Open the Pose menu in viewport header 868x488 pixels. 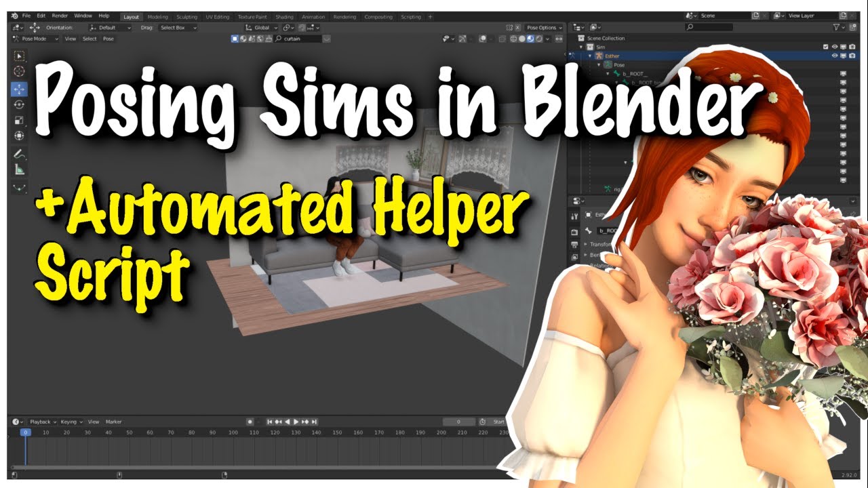pyautogui.click(x=108, y=39)
